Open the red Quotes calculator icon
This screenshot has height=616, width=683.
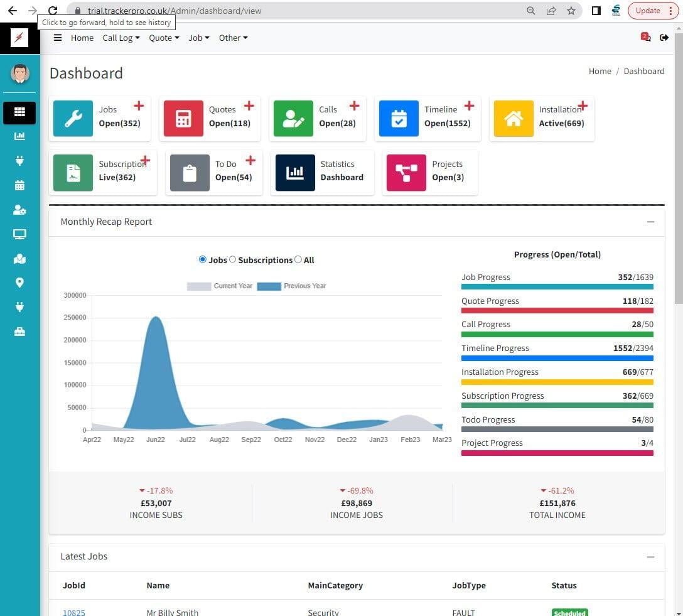pos(183,119)
